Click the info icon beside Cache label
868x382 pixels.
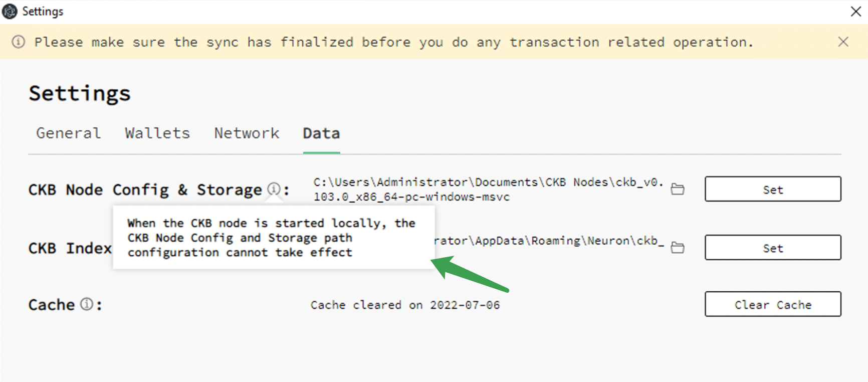(87, 304)
